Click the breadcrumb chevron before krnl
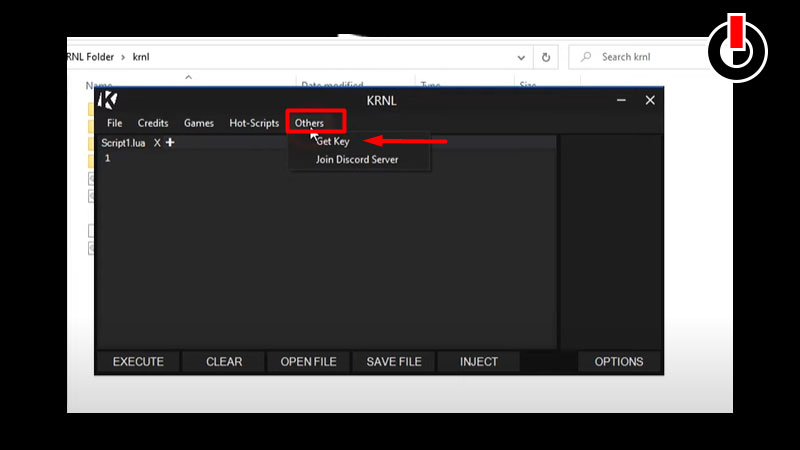Viewport: 800px width, 450px height. tap(123, 57)
